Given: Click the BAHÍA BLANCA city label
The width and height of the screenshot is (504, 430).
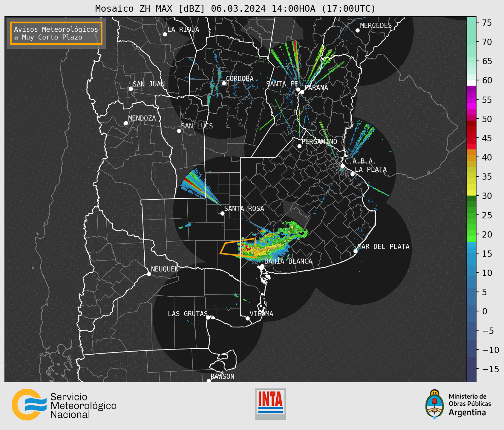Looking at the screenshot, I should click(288, 261).
